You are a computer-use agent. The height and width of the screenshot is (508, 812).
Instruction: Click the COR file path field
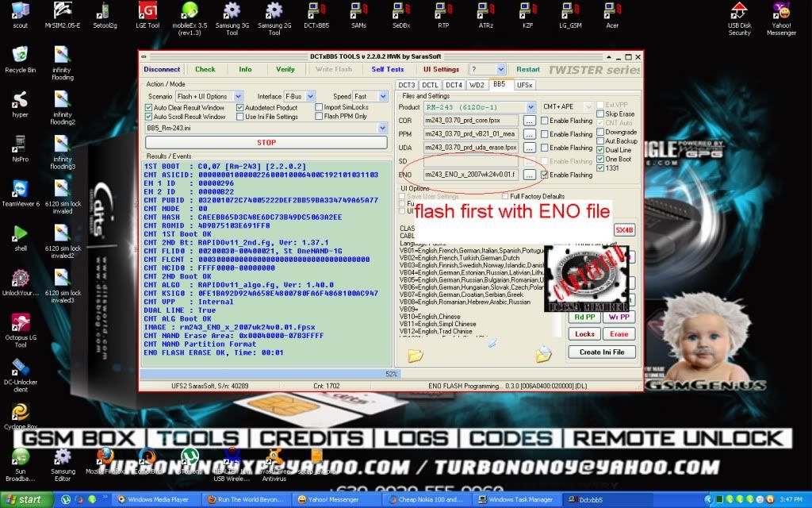pyautogui.click(x=471, y=121)
